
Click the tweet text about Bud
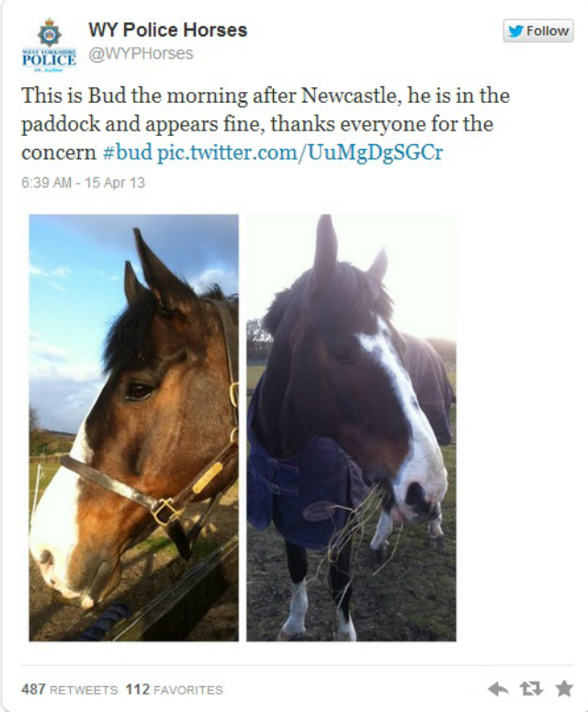click(x=266, y=123)
